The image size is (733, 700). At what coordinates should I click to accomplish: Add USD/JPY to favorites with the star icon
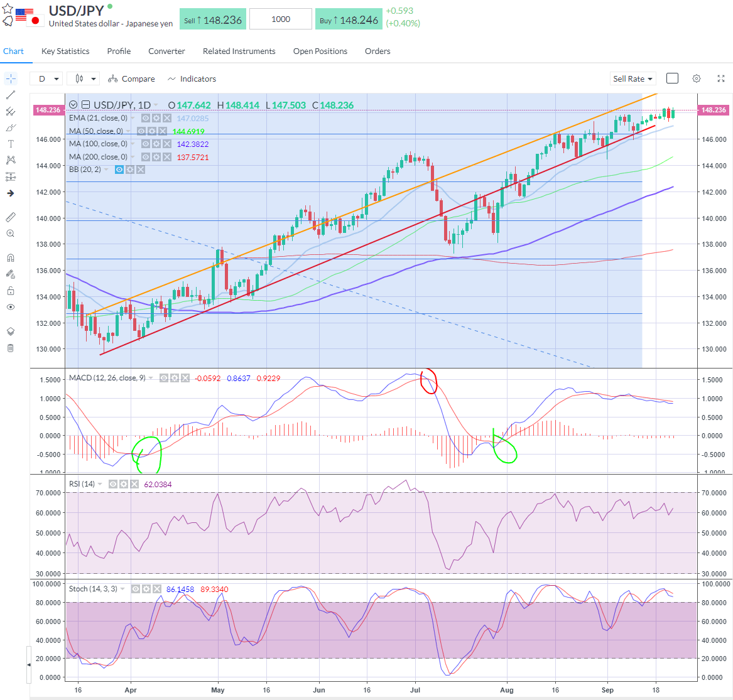(8, 8)
